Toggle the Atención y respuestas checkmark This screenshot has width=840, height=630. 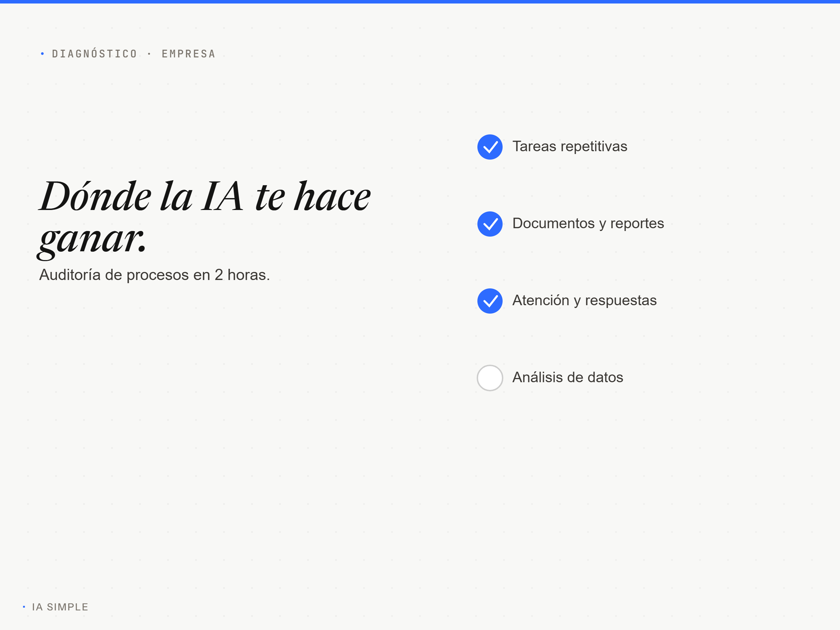tap(490, 301)
